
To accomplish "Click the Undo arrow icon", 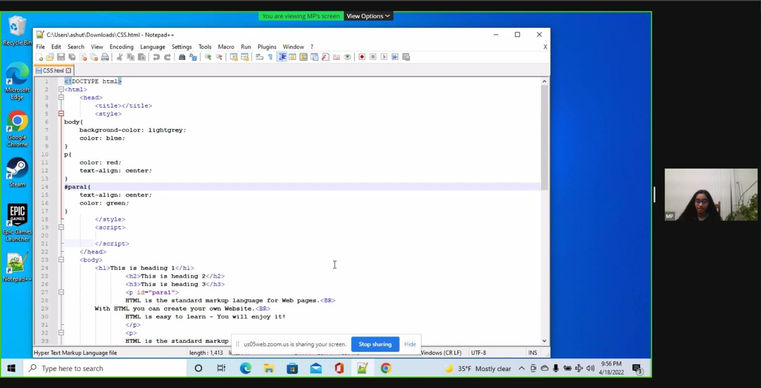I will click(156, 57).
